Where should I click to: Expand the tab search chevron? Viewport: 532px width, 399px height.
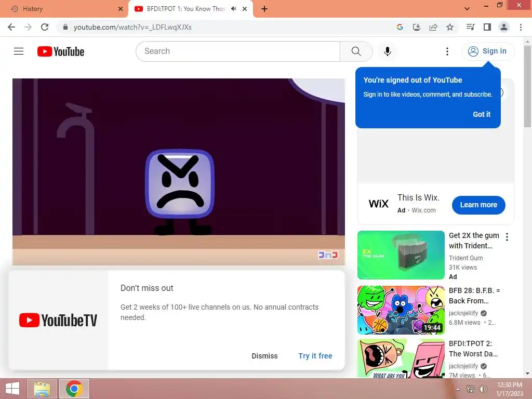click(x=467, y=9)
